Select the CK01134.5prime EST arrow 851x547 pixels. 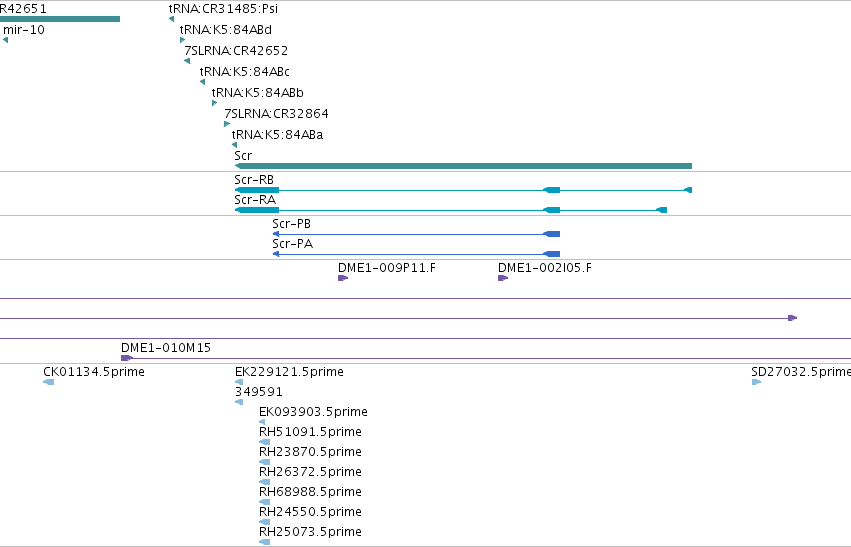pos(48,382)
